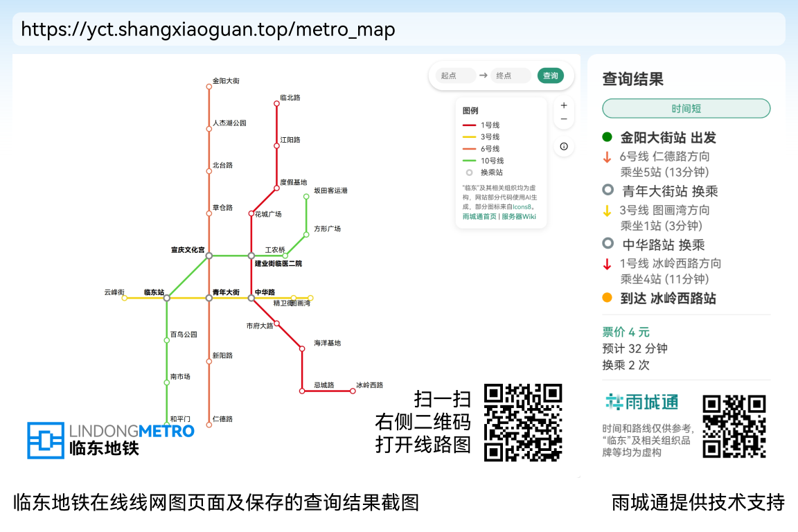Viewport: 798px width, 532px height.
Task: Click '到达 冰岭西路站' result row
Action: [x=659, y=298]
